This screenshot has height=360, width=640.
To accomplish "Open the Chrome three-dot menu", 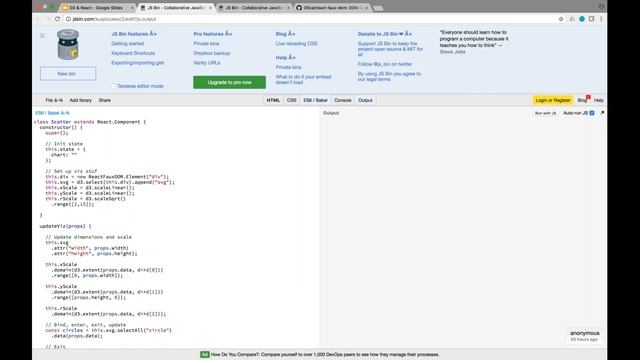I will (601, 19).
